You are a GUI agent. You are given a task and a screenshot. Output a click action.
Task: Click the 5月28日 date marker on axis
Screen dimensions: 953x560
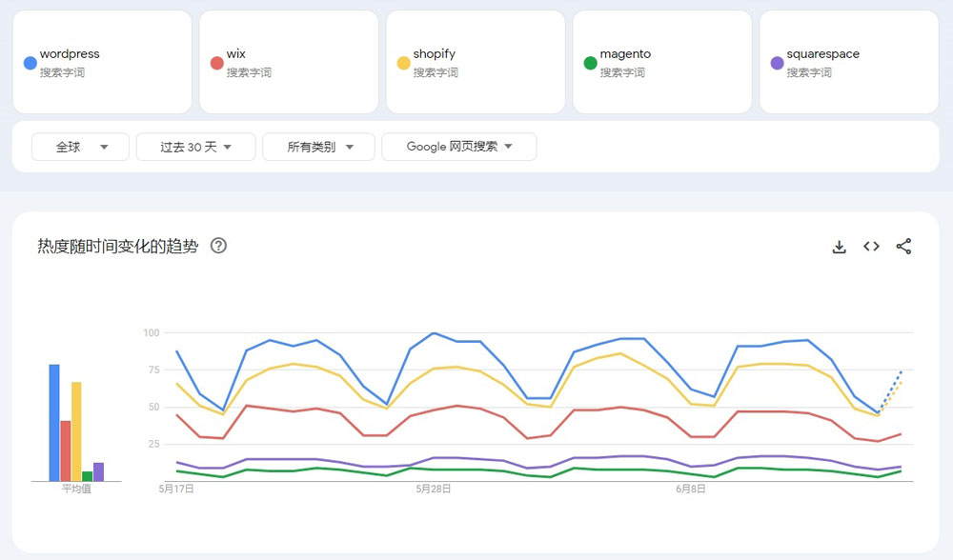point(434,489)
